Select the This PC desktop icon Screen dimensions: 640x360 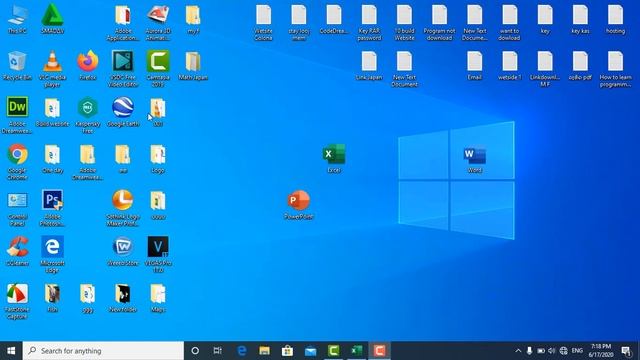click(17, 19)
